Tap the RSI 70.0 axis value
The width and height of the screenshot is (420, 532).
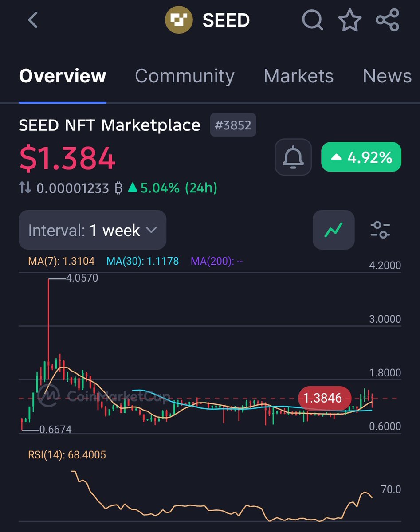(x=391, y=489)
